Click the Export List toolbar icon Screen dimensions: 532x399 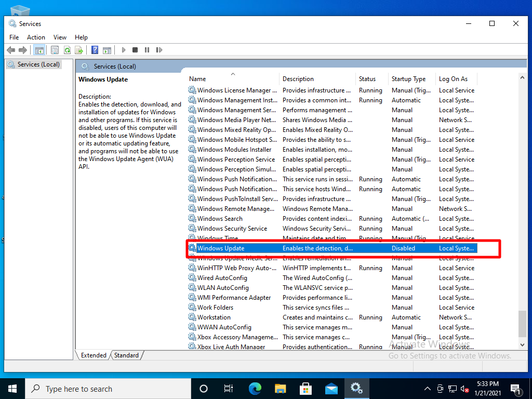click(79, 50)
